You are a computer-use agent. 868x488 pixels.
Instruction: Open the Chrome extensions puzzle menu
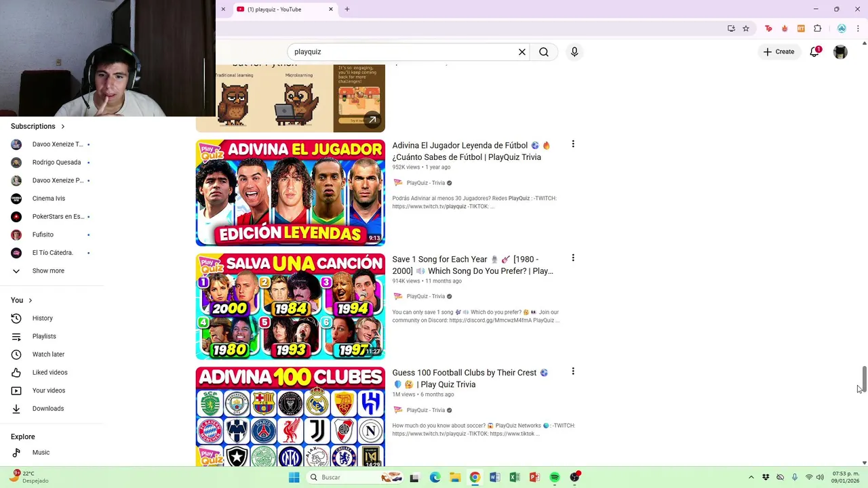coord(817,28)
